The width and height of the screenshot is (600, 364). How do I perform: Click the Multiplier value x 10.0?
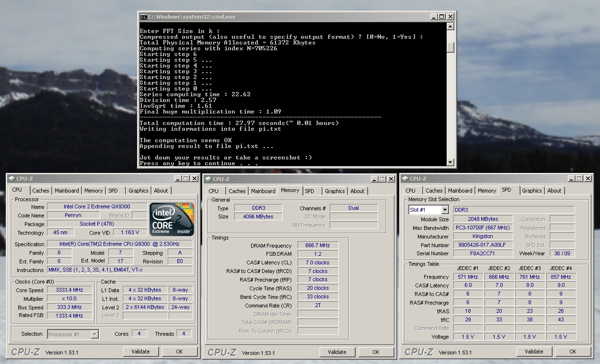click(69, 299)
